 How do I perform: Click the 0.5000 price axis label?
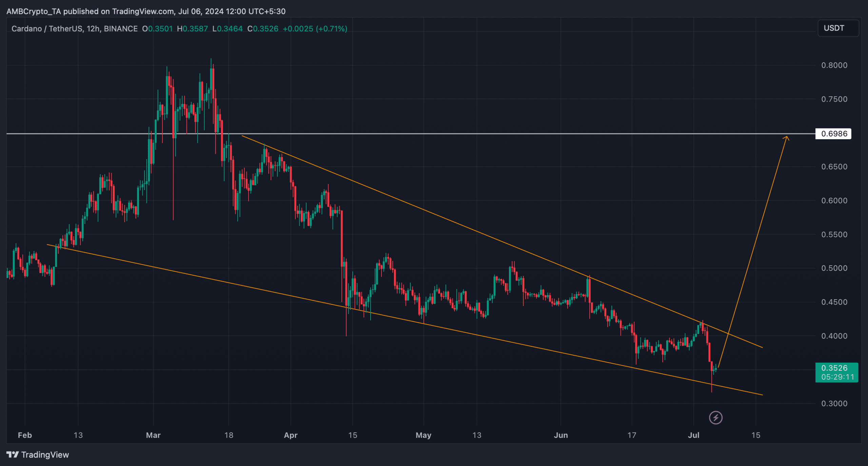[x=834, y=268]
